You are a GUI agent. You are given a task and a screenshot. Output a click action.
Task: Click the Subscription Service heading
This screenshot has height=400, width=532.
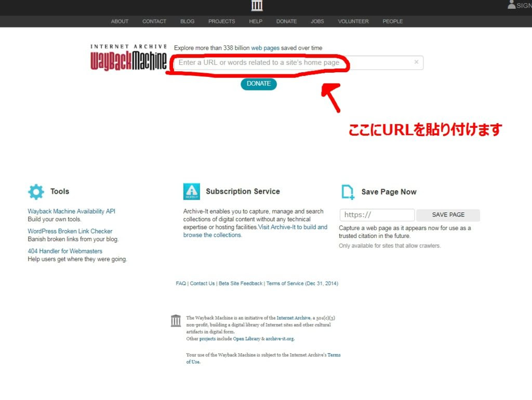pyautogui.click(x=243, y=191)
